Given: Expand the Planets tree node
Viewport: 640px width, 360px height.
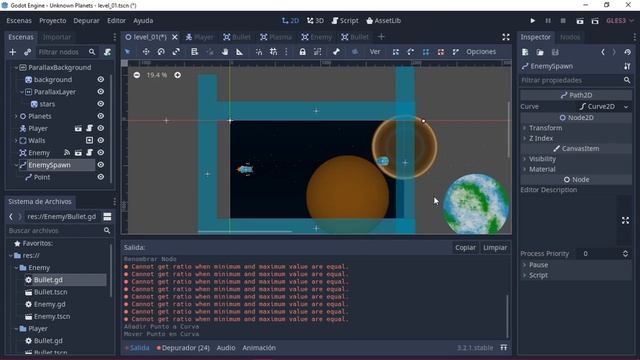Looking at the screenshot, I should point(16,116).
